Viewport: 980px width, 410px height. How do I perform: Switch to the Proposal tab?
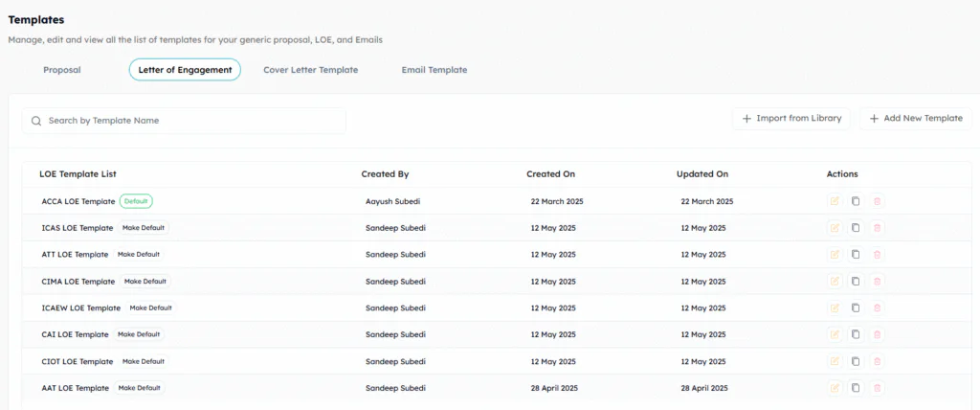62,70
